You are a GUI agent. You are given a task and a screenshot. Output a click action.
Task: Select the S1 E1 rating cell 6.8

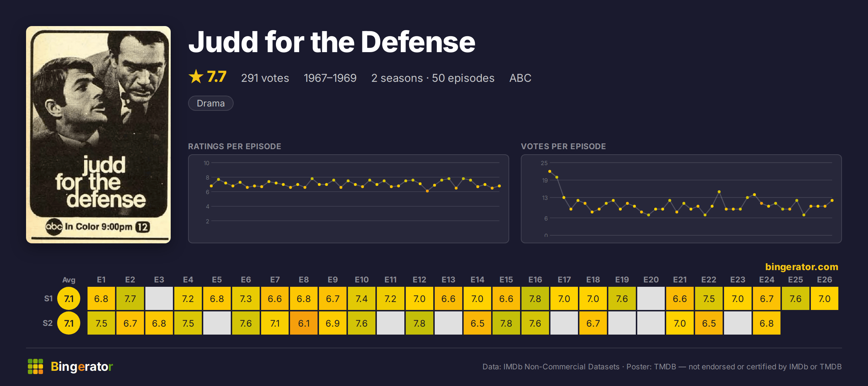101,299
